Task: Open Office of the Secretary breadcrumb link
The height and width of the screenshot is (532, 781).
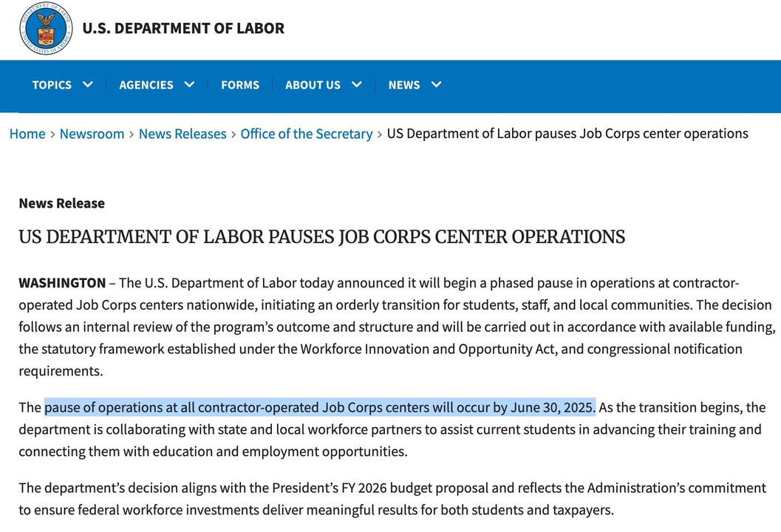Action: point(307,134)
